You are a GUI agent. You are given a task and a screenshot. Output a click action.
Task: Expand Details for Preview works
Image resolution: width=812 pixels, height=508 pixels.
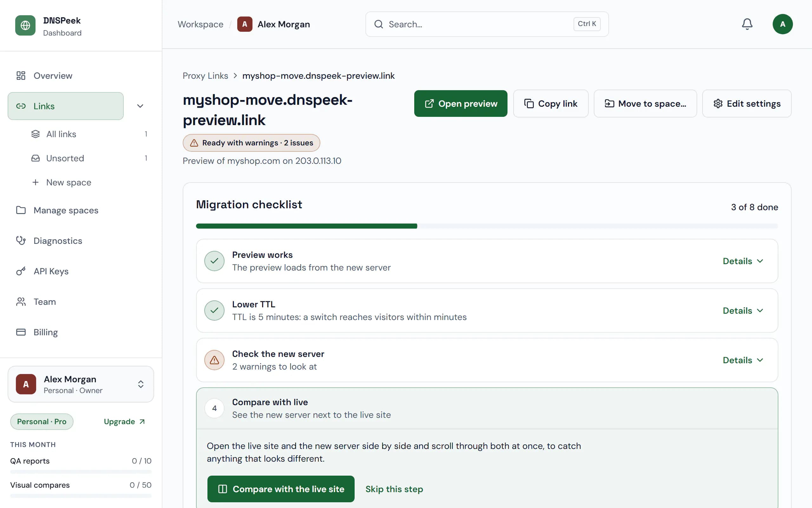(743, 261)
